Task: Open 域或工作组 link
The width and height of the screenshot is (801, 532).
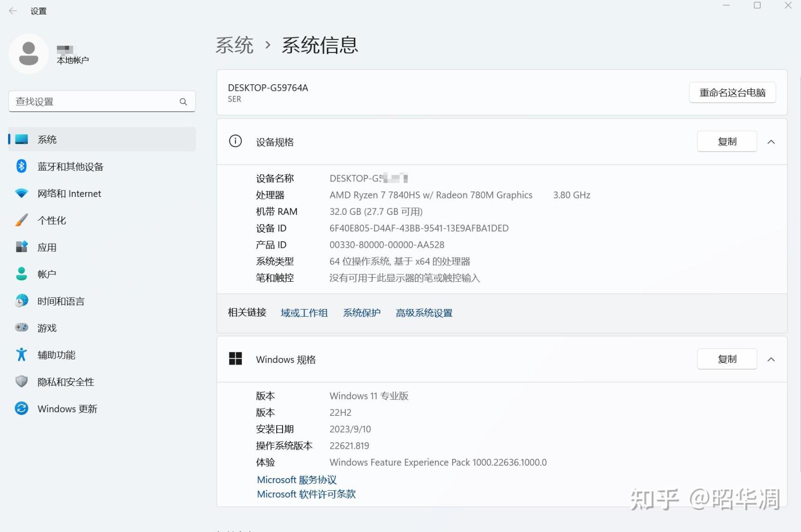Action: coord(304,313)
